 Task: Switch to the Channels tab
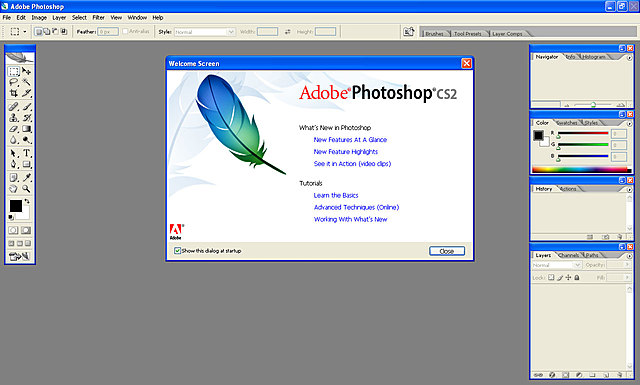pyautogui.click(x=569, y=255)
